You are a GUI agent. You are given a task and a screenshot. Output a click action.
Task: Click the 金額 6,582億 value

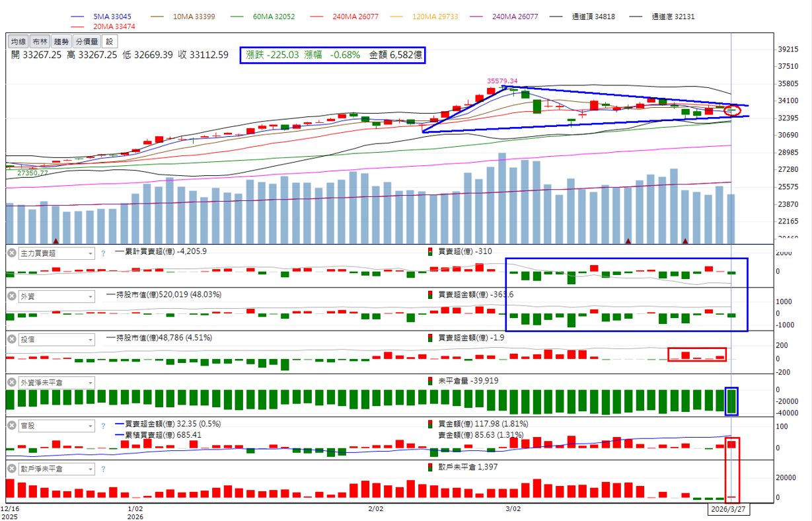tap(396, 55)
